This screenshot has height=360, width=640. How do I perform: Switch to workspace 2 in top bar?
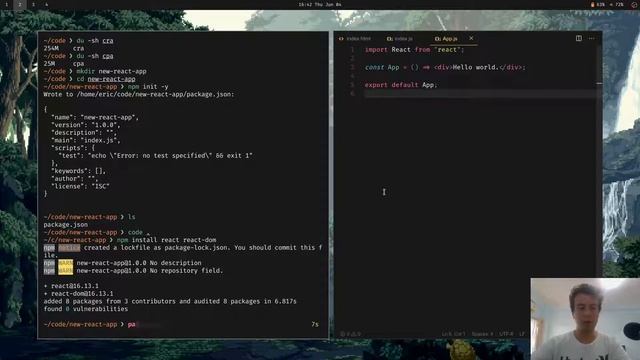coord(20,4)
